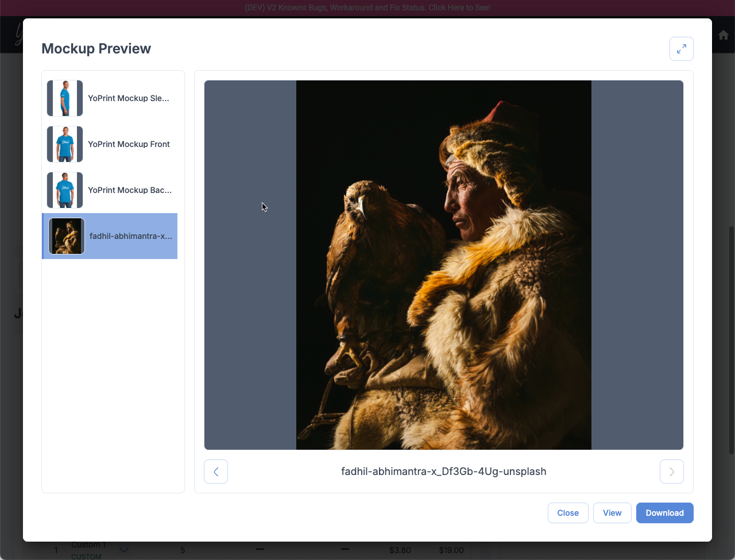735x560 pixels.
Task: Click the eagle hunter thumbnail in list
Action: point(67,236)
